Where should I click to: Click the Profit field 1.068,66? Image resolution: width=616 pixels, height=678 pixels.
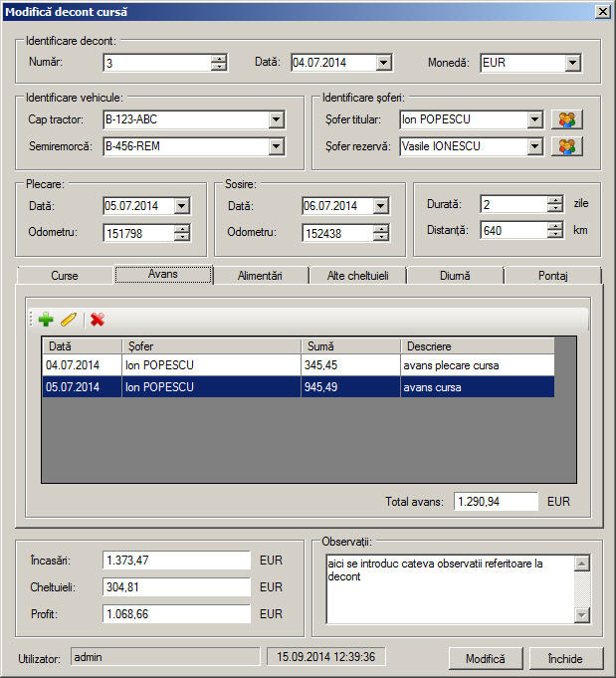[x=176, y=614]
